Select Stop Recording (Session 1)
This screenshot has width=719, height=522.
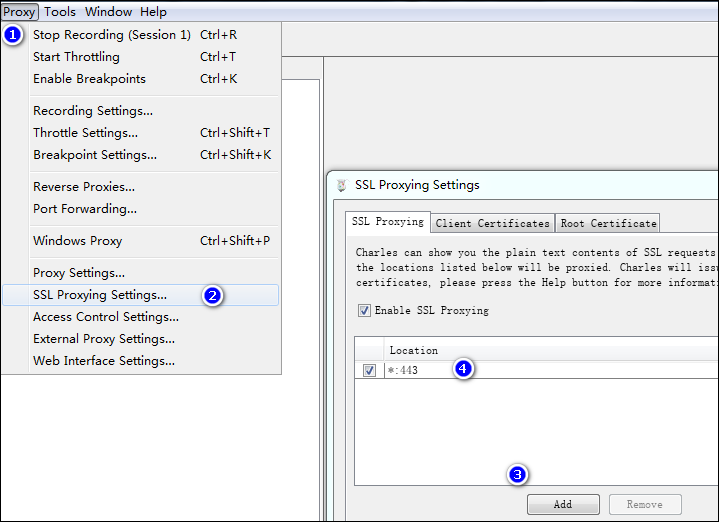(140, 35)
